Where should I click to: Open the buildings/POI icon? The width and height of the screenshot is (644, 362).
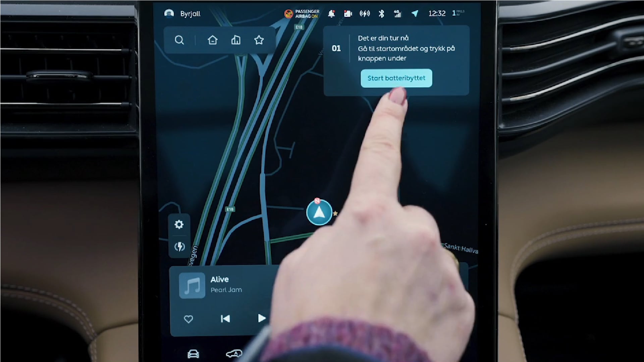[x=235, y=40]
